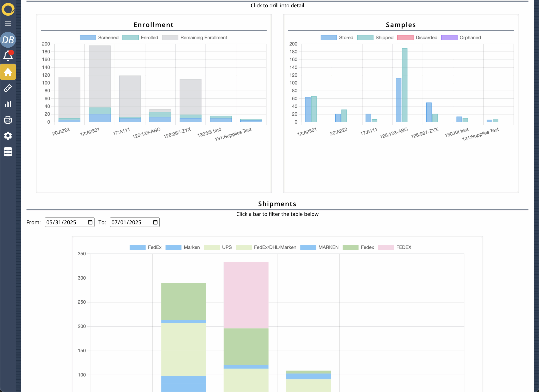Screen dimensions: 539x392
Task: Click 128:987-ZYX remaining enrollment gray bar
Action: point(190,97)
